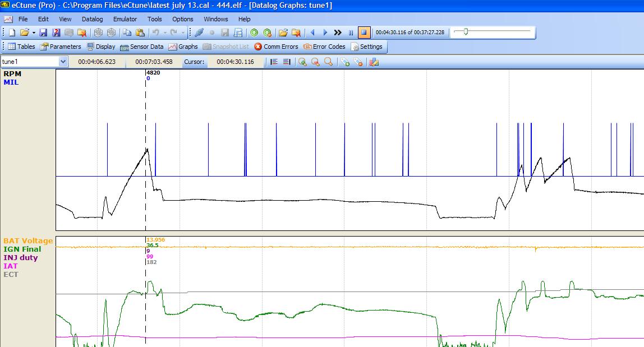This screenshot has width=644, height=347.
Task: Open the Tables view
Action: [x=22, y=47]
